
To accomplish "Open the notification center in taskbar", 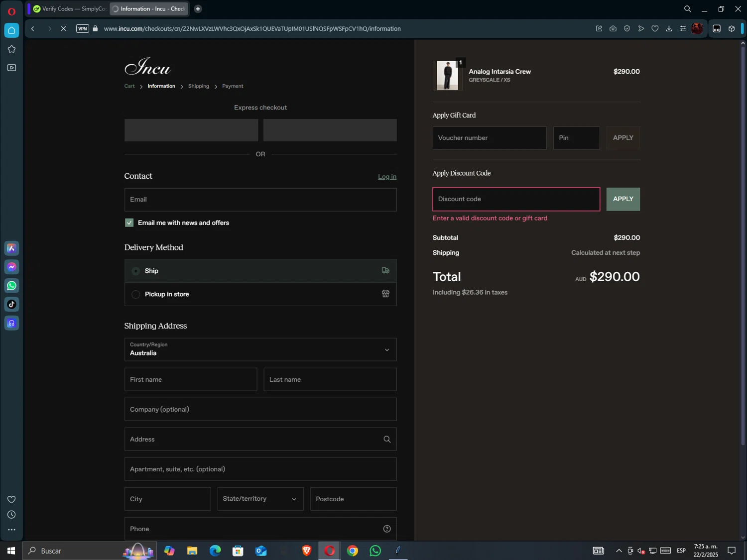I will [x=732, y=551].
